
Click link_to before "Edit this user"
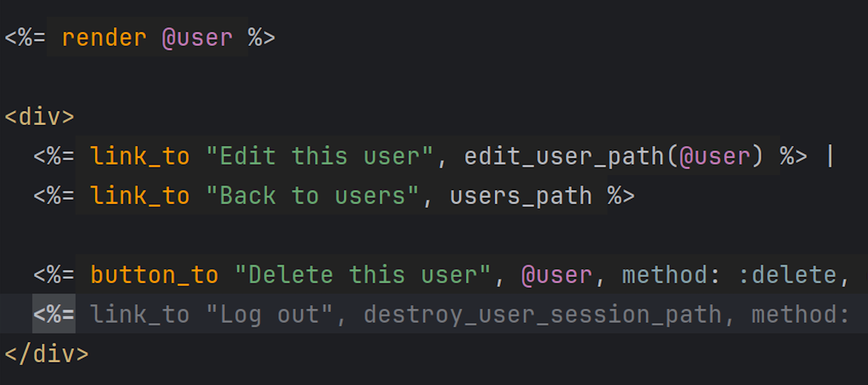tap(140, 156)
